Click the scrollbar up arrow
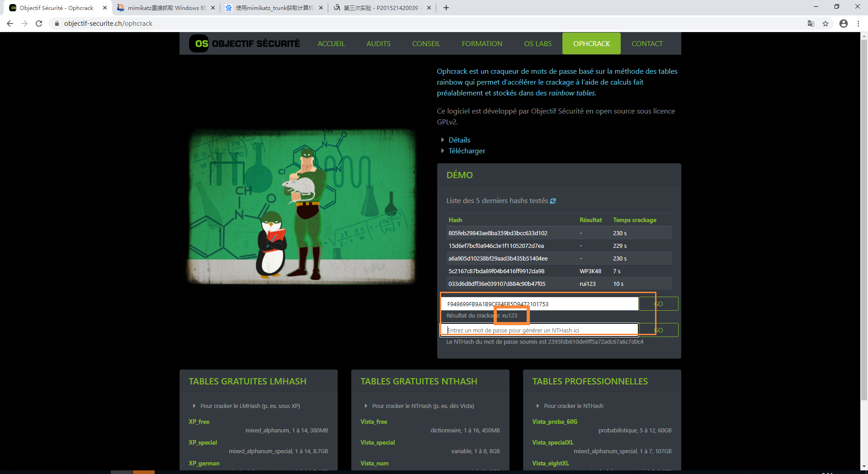The width and height of the screenshot is (868, 474). (x=864, y=36)
